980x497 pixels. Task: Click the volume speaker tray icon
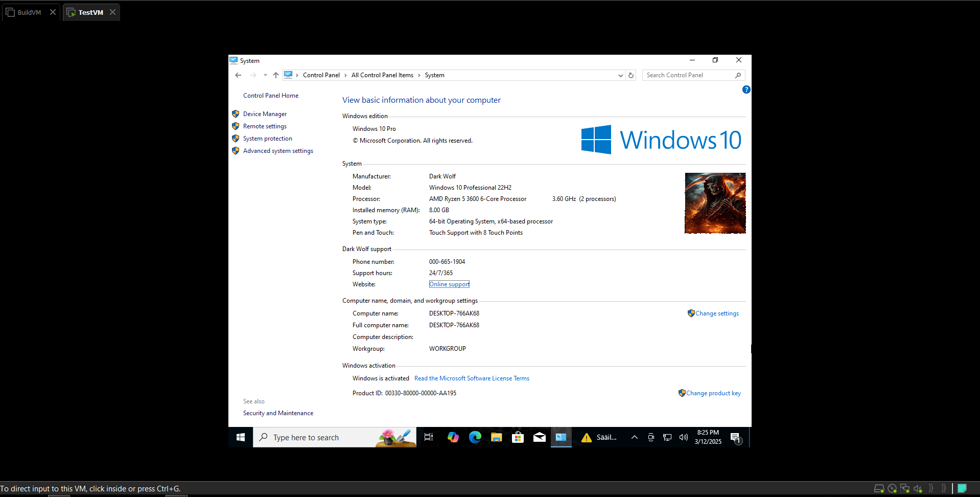[684, 437]
